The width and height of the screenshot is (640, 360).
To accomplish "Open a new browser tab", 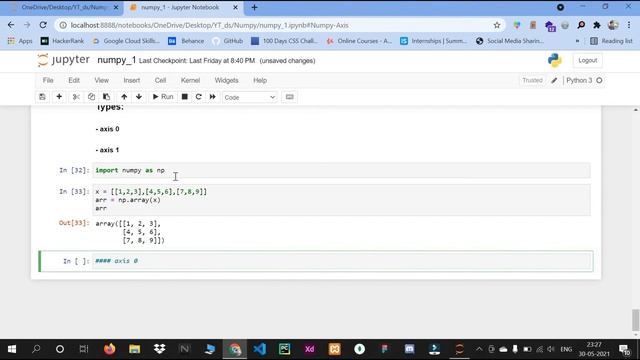I will 254,7.
